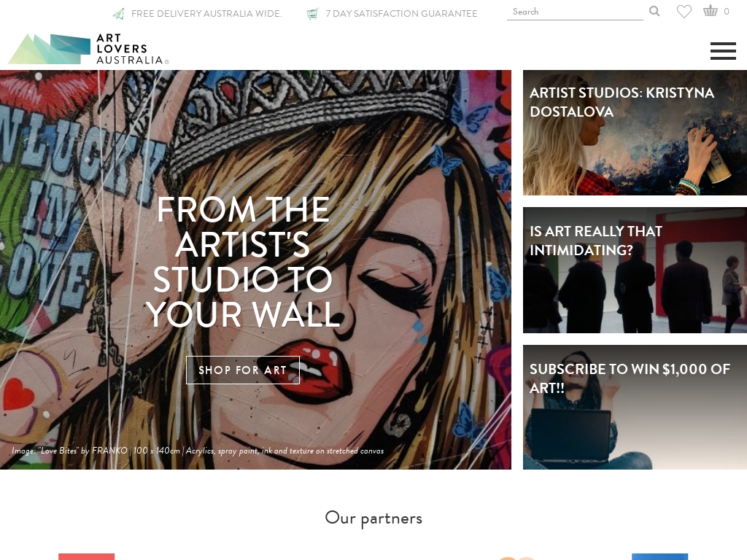Click the paper plane delivery icon
Screen dimensions: 747x560
119,14
